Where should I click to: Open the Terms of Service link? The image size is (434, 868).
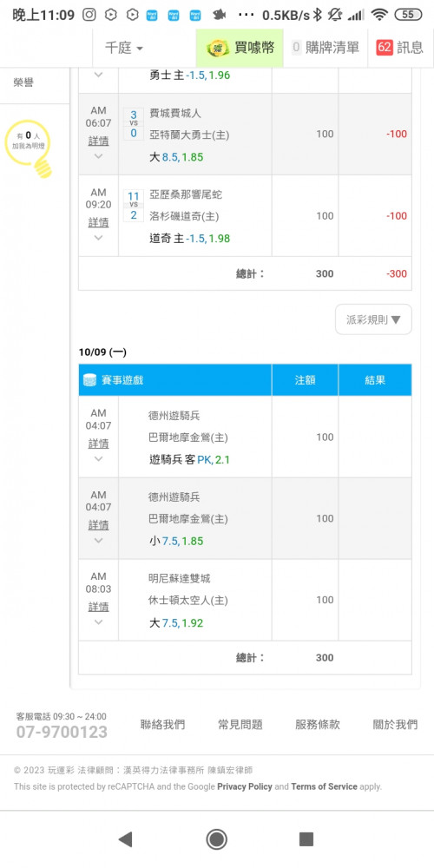[x=325, y=786]
